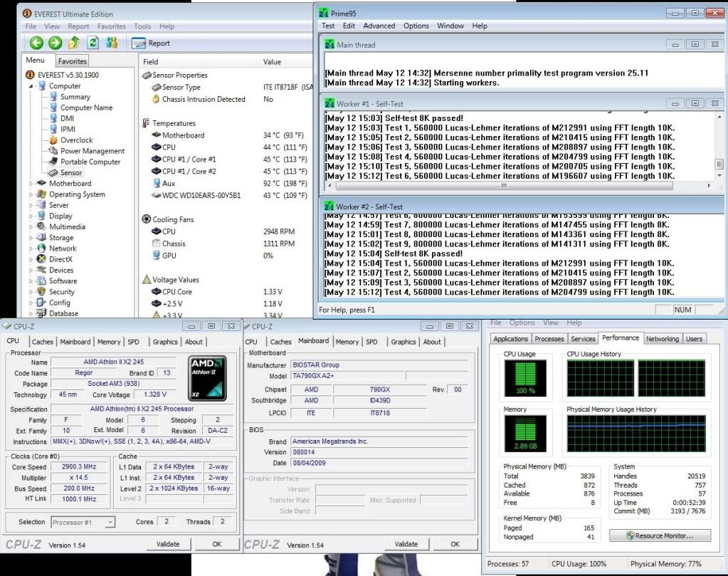Viewport: 728px width, 576px height.
Task: Click the Worker #2 Self-Test window icon
Action: pyautogui.click(x=329, y=206)
